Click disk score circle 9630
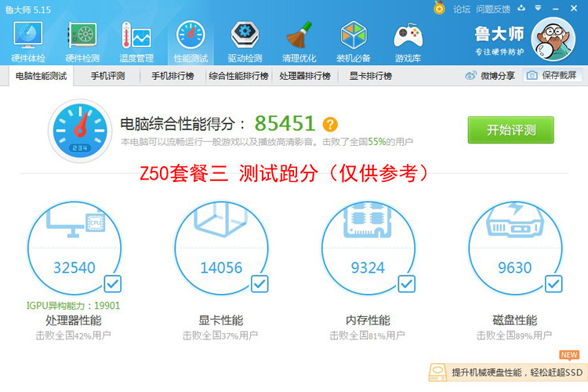Screen dimensions: 588x392 click(515, 249)
